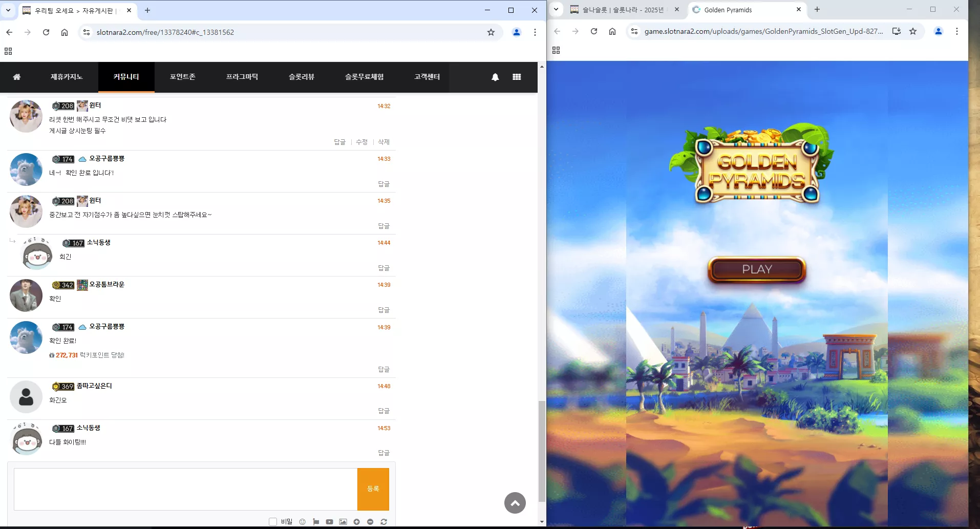
Task: Reply to 오공톰브라운's 확인 comment
Action: [x=384, y=310]
